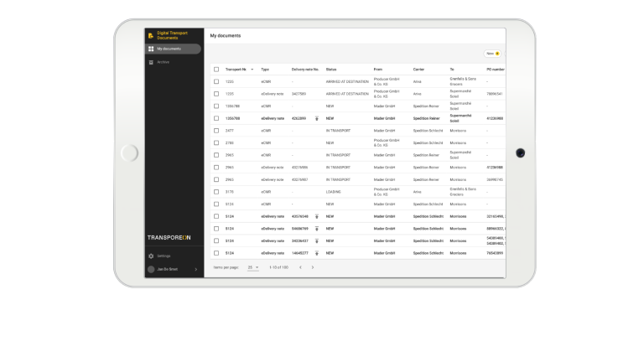
Task: Go to next page of documents
Action: pos(313,267)
